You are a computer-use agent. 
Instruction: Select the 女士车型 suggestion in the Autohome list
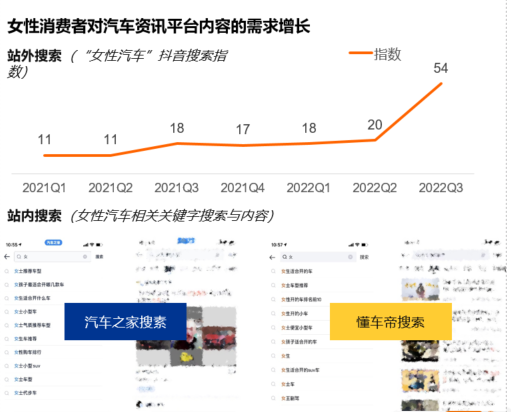(23, 379)
